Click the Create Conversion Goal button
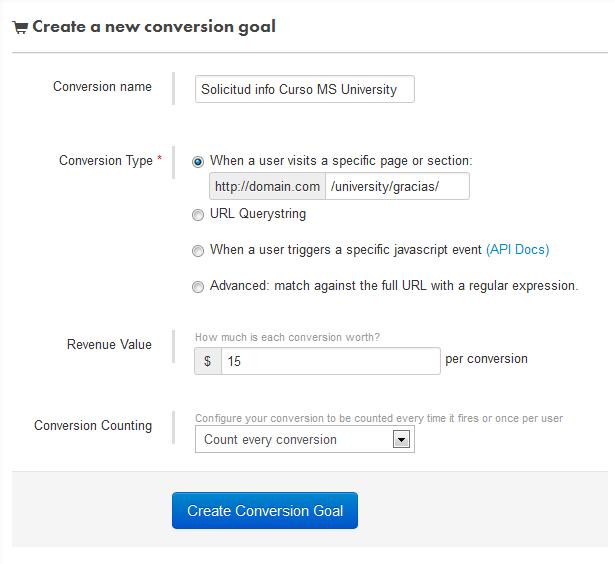Image resolution: width=615 pixels, height=564 pixels. pyautogui.click(x=265, y=511)
